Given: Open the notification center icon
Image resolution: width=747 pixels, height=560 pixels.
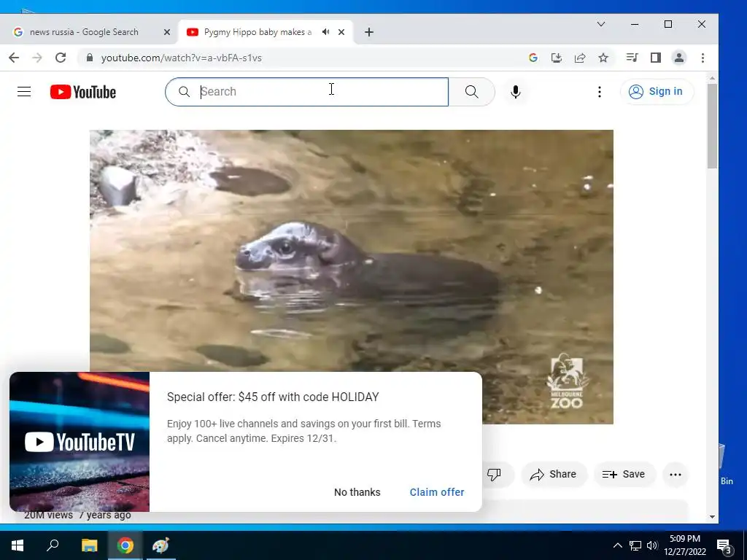Looking at the screenshot, I should (x=724, y=547).
